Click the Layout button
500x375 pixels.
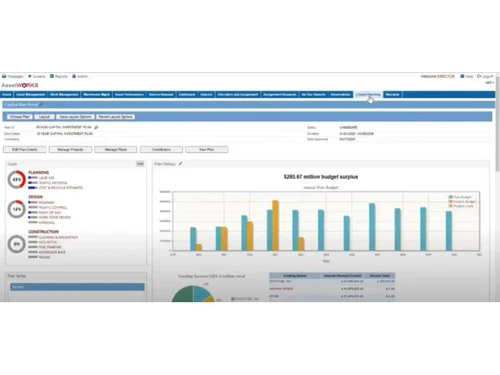44,117
